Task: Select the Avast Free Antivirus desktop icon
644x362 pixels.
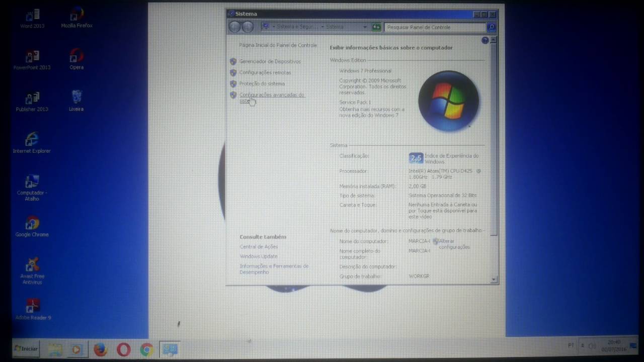Action: click(x=32, y=271)
